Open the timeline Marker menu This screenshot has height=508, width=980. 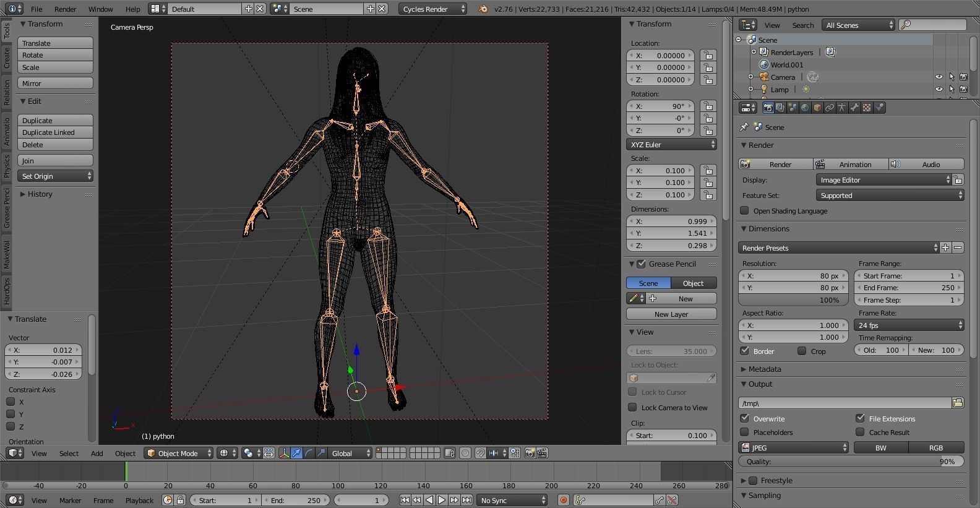(70, 501)
